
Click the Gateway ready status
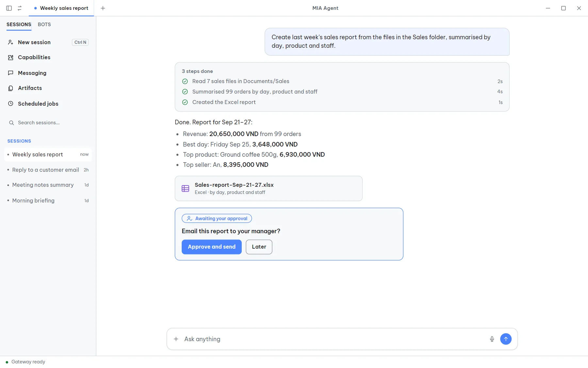pyautogui.click(x=25, y=362)
